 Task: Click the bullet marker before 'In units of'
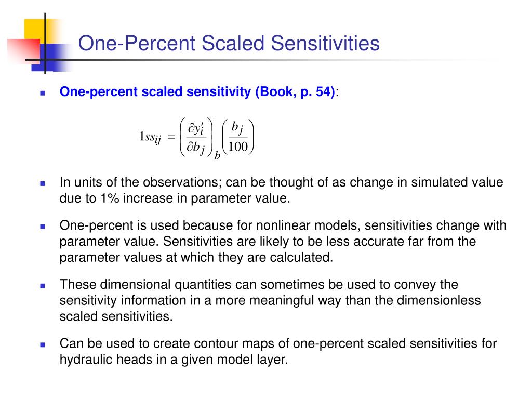point(43,183)
